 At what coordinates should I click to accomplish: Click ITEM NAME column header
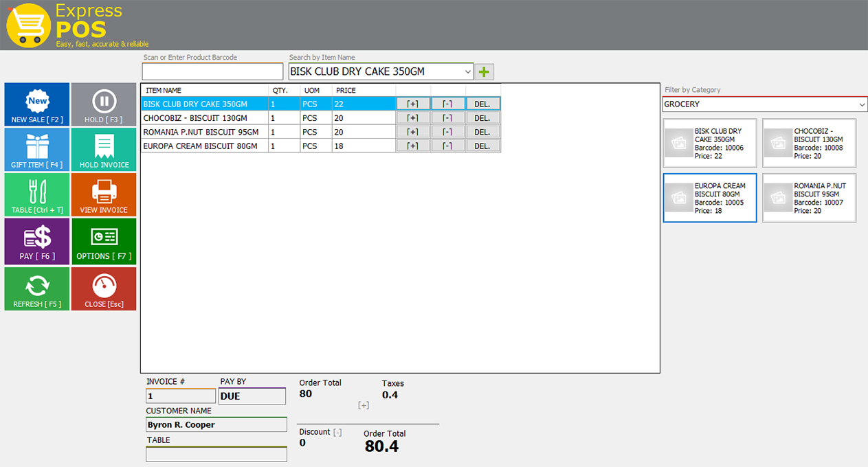pos(205,90)
